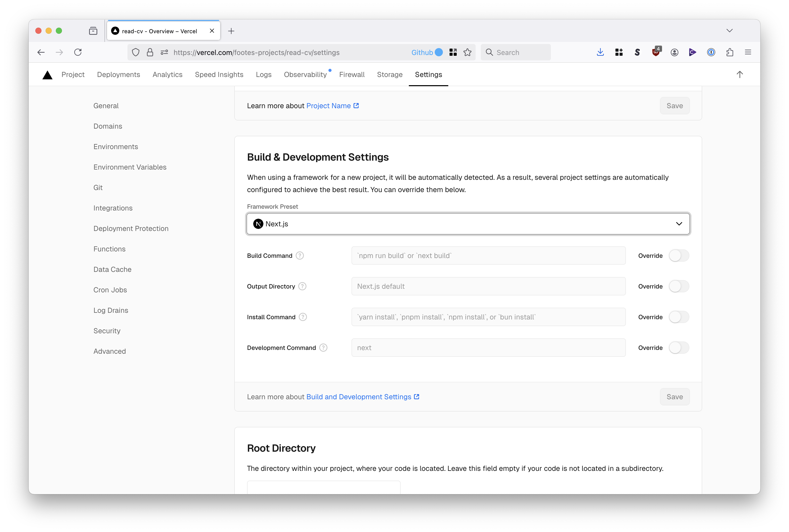
Task: Select the Deployments tab
Action: 118,74
